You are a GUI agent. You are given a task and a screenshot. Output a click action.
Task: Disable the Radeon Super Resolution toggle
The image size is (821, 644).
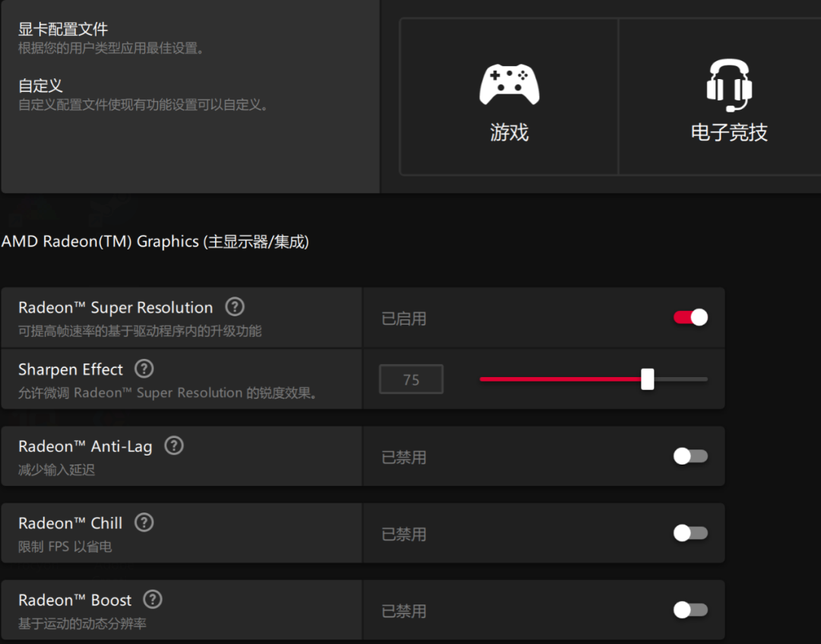pyautogui.click(x=690, y=317)
